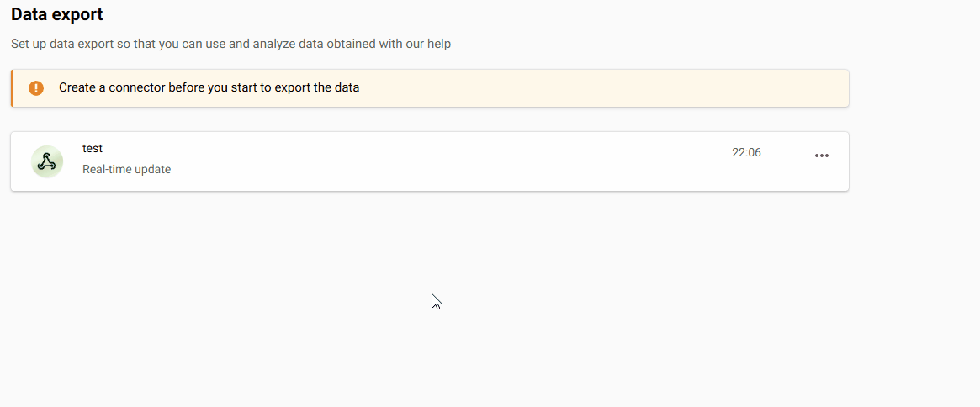
Task: Expand actions menu beside the 22:06 time
Action: coord(822,156)
